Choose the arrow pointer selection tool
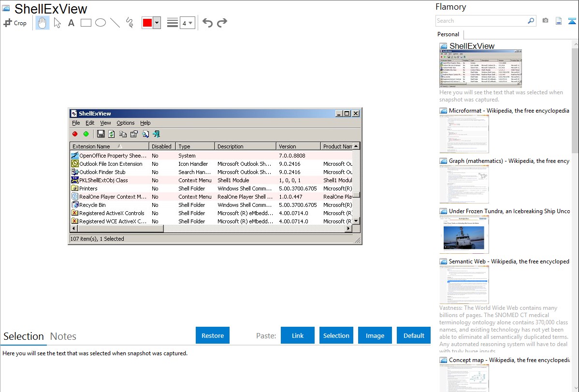This screenshot has height=392, width=579. point(57,23)
